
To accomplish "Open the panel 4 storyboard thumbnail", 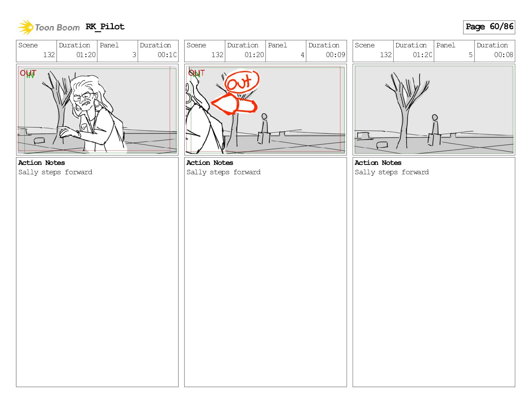I will point(265,109).
